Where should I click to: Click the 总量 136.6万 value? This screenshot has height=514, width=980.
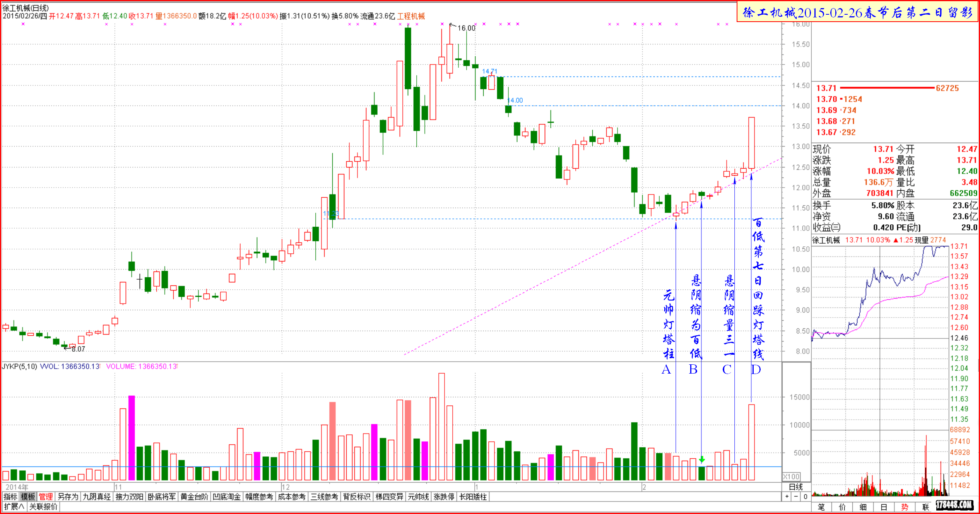pyautogui.click(x=878, y=182)
